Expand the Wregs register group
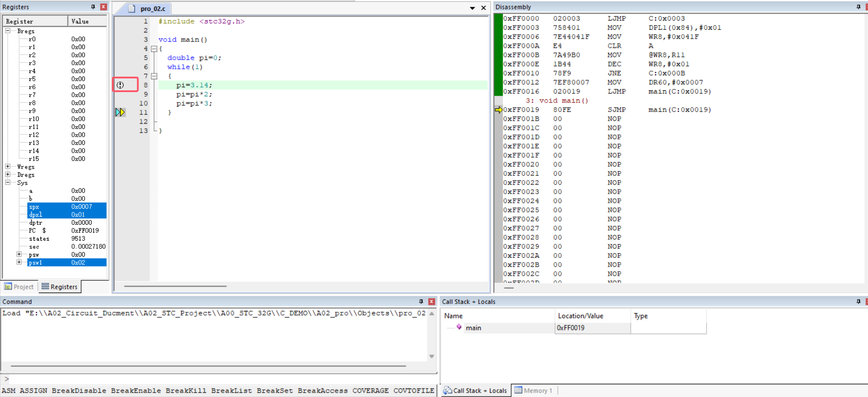 coord(8,167)
